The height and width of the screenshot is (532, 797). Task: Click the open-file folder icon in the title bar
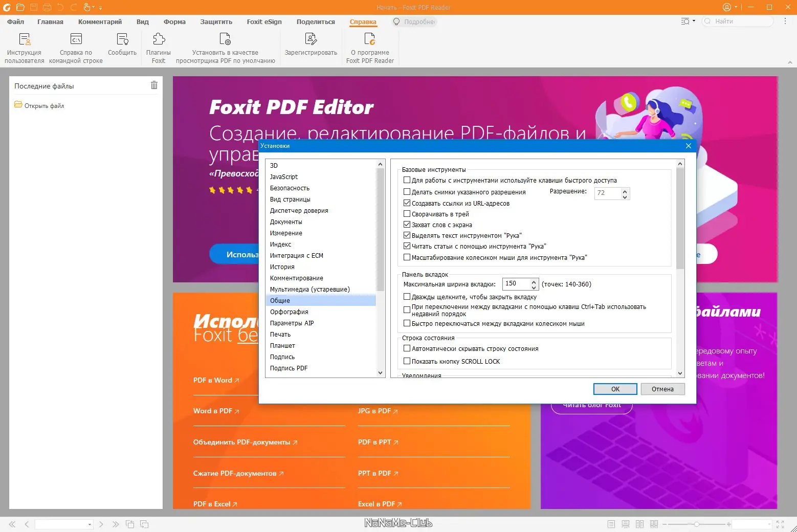(x=20, y=7)
